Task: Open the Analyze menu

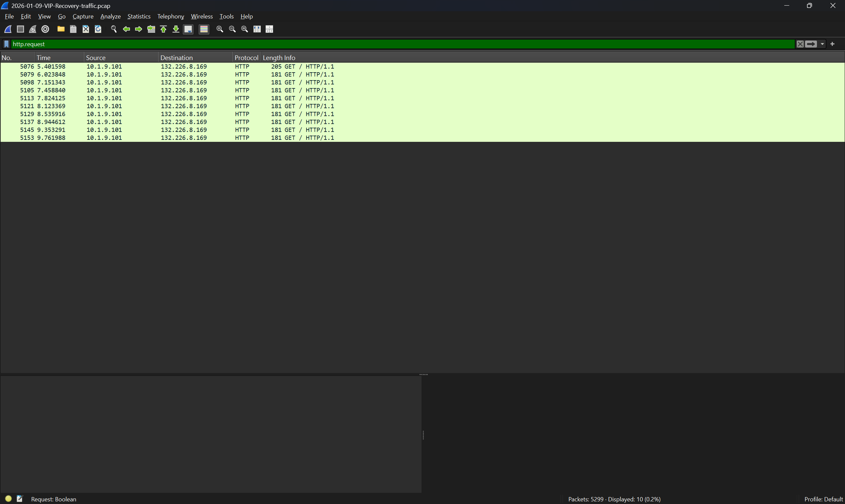Action: point(111,16)
